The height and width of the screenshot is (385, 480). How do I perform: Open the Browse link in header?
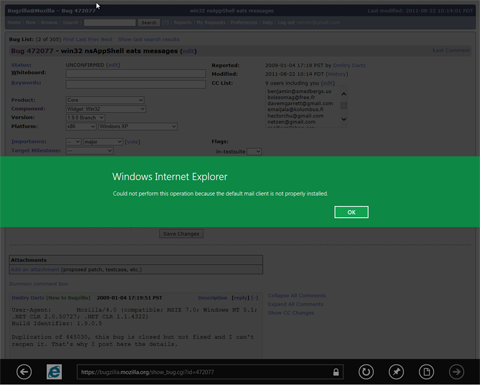tap(49, 22)
